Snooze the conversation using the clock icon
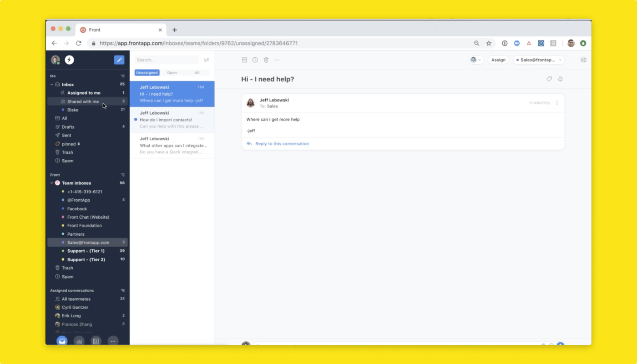The height and width of the screenshot is (364, 637). pos(255,60)
